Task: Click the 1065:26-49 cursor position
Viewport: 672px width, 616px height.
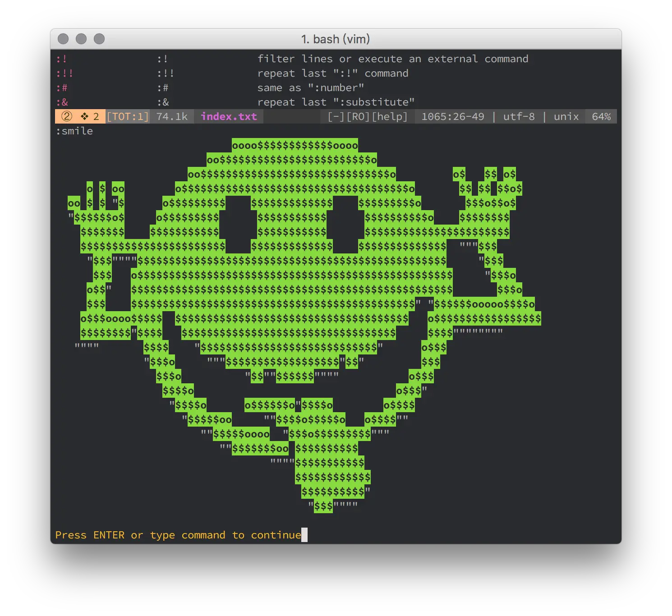Action: coord(453,116)
